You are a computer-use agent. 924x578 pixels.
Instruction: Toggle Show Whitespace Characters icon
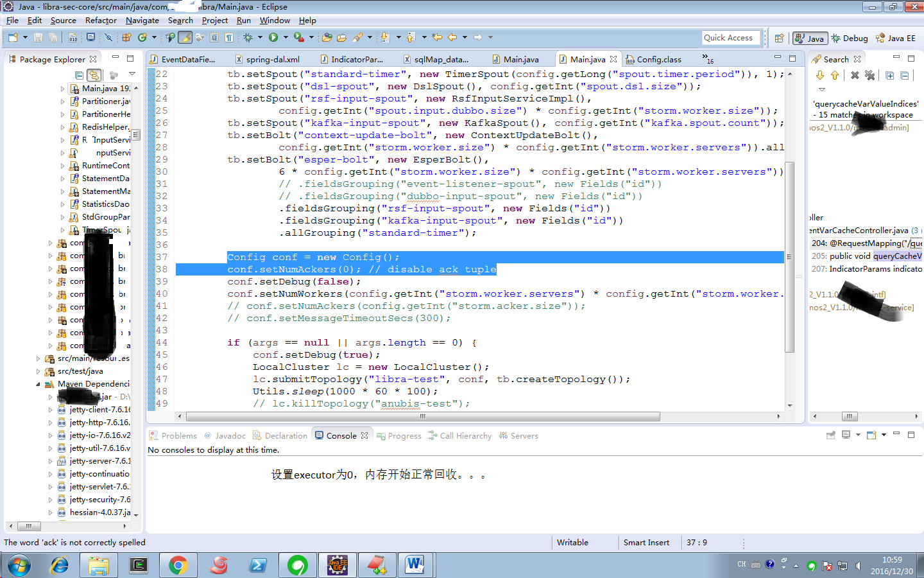(228, 38)
